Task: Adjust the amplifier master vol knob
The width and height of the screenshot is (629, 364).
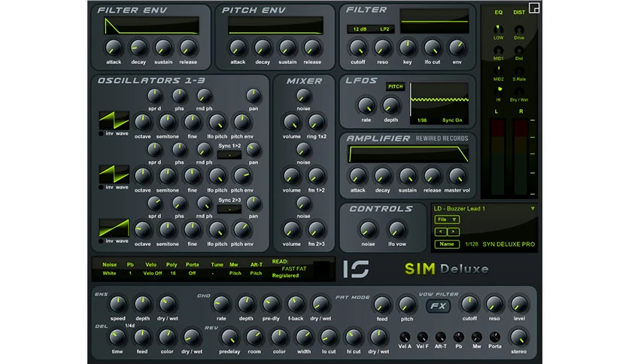Action: point(457,176)
